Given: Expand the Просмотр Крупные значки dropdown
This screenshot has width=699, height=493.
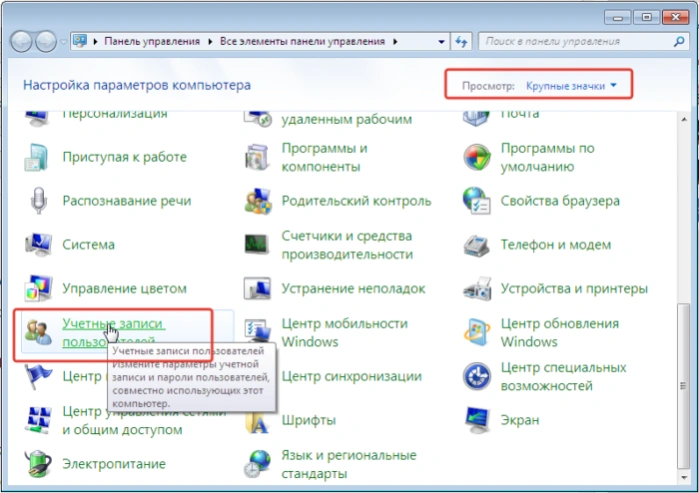Looking at the screenshot, I should [571, 86].
